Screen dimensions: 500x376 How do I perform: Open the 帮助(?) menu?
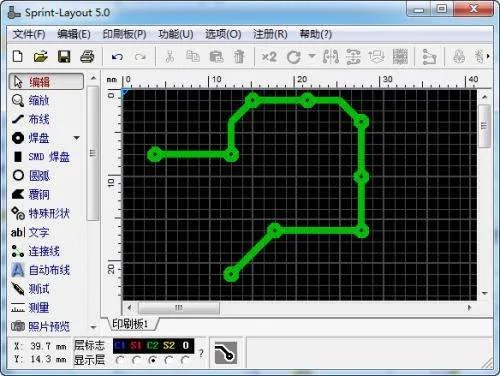click(316, 34)
